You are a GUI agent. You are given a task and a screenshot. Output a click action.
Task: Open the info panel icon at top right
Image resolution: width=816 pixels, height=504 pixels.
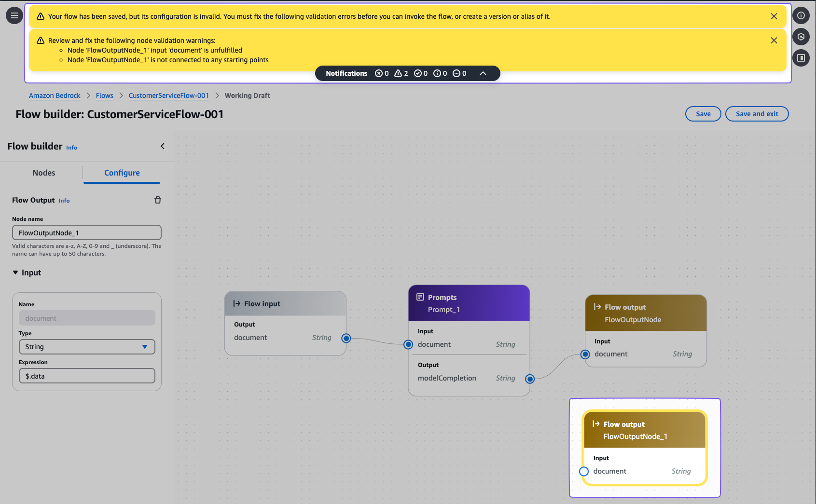click(x=801, y=15)
